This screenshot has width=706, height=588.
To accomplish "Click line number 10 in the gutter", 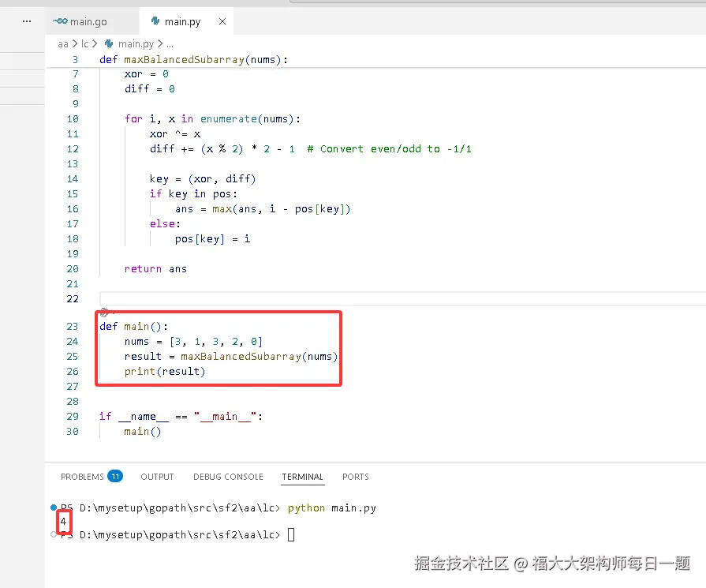I will point(73,119).
